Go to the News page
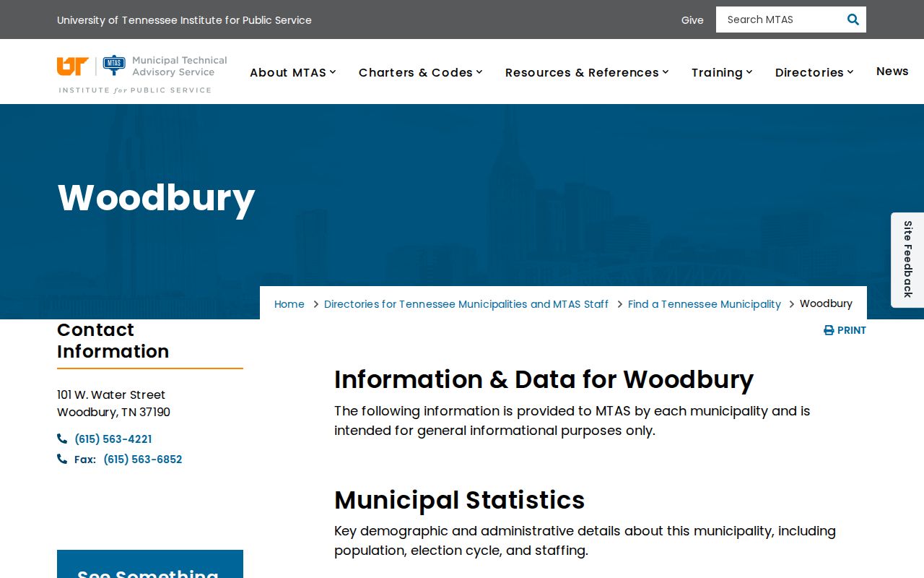The image size is (924, 578). (892, 71)
